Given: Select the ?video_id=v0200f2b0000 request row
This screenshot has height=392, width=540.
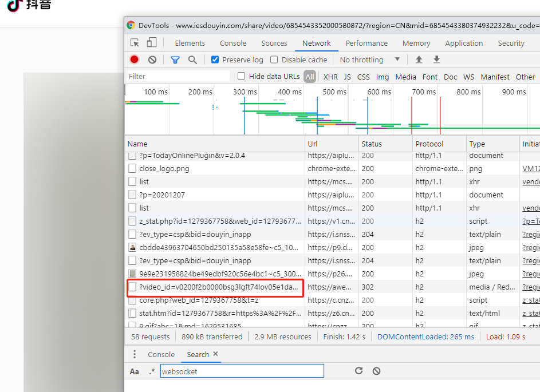Looking at the screenshot, I should (332, 287).
